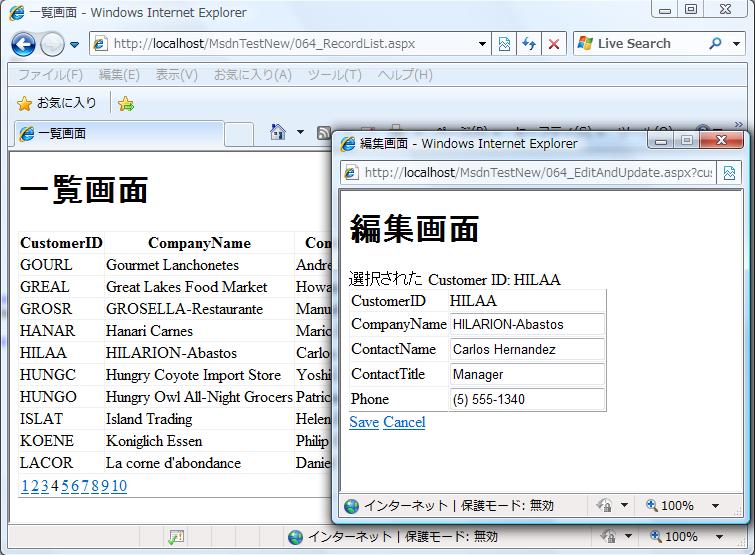
Task: Click the Live Search magnifier icon
Action: point(715,44)
